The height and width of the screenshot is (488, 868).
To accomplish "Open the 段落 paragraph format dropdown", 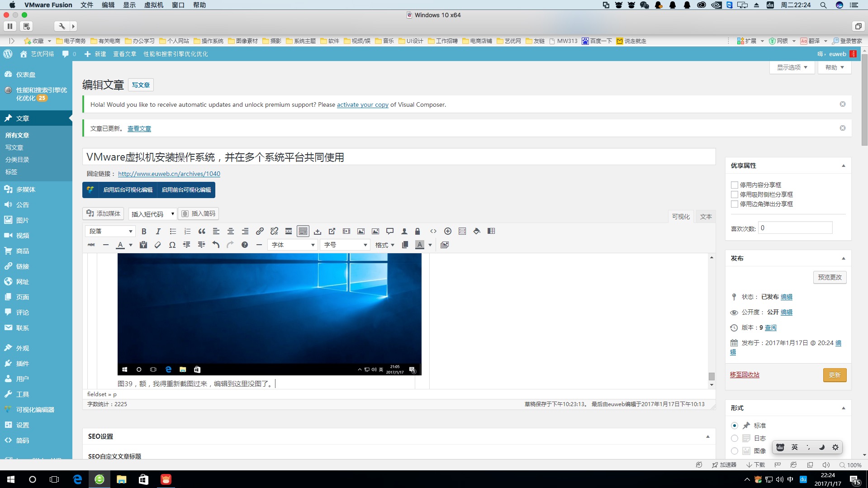I will (x=110, y=231).
